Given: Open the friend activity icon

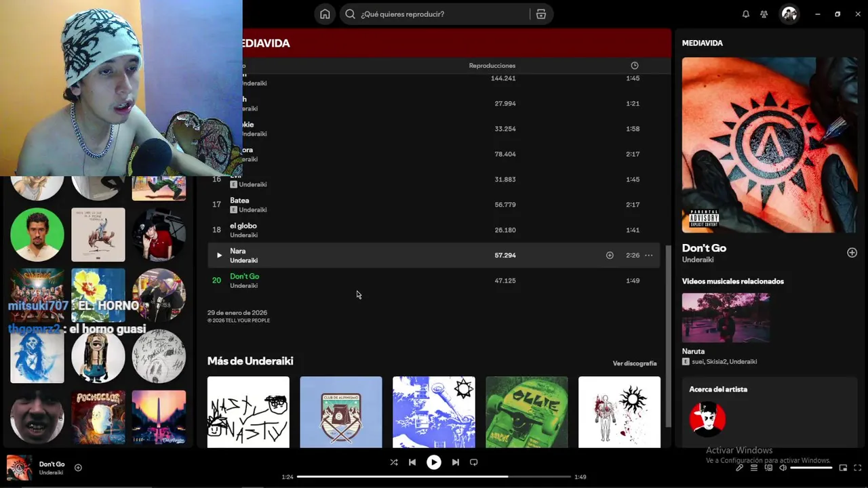Looking at the screenshot, I should click(764, 14).
